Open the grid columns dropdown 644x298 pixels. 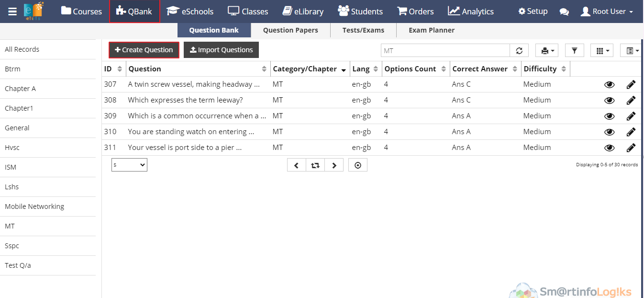[602, 51]
